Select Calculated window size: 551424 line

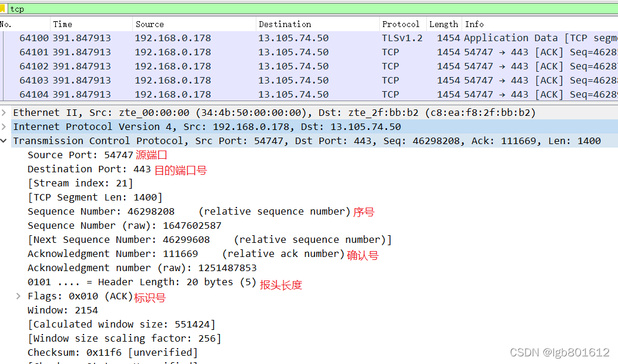[x=121, y=325]
